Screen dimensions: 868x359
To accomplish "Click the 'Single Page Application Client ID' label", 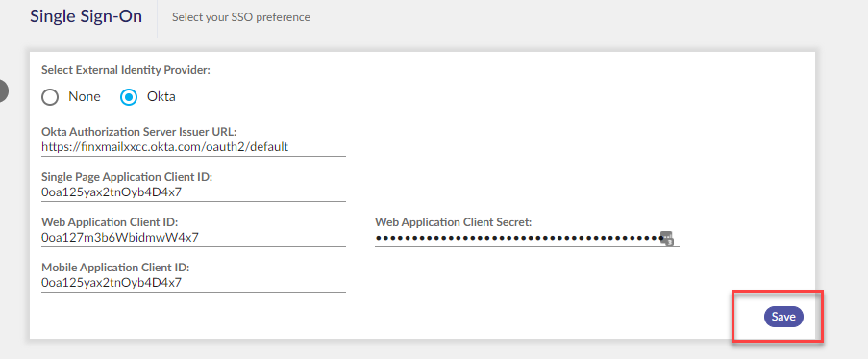I will tap(127, 177).
